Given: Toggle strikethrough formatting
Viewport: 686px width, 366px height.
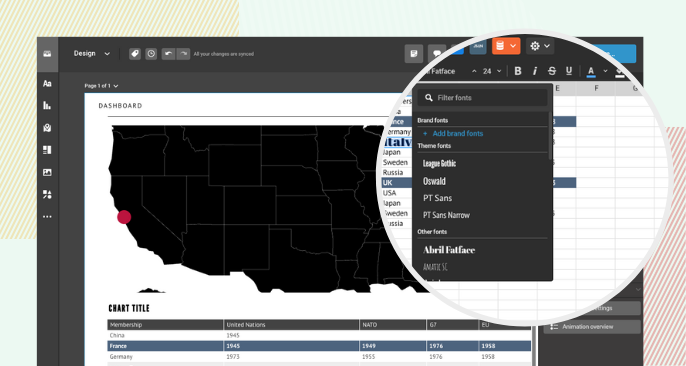Looking at the screenshot, I should click(x=552, y=71).
